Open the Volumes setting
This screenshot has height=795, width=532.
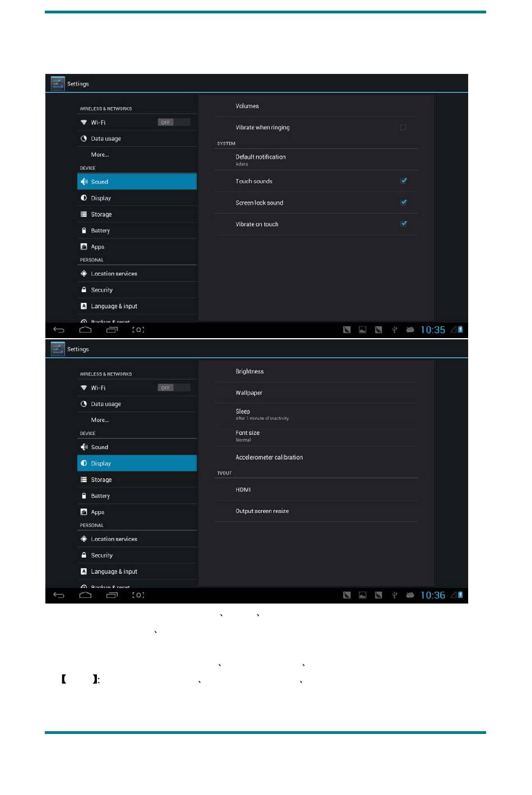click(316, 106)
